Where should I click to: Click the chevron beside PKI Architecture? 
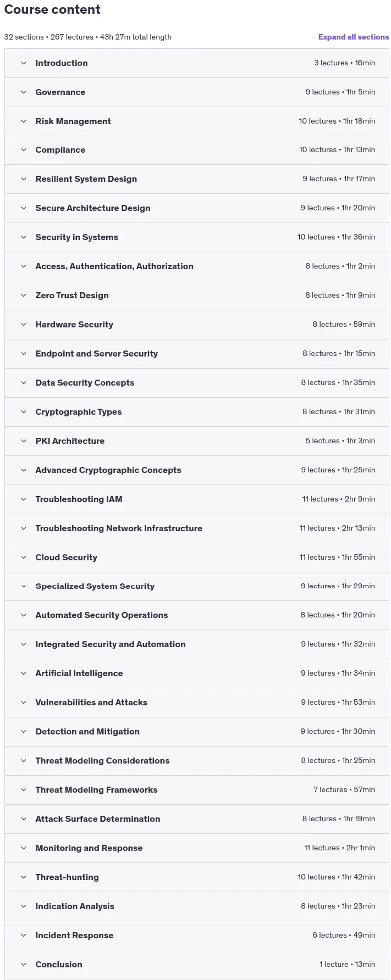pos(24,441)
